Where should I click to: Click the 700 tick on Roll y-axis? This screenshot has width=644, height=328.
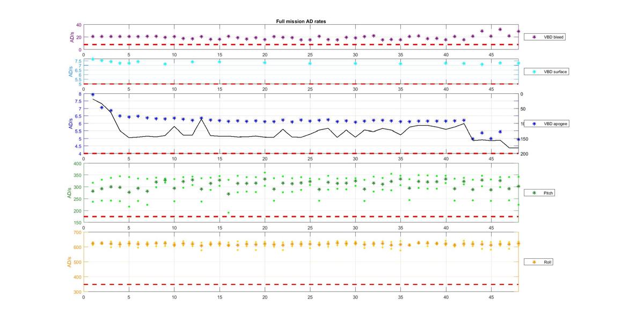coord(77,233)
